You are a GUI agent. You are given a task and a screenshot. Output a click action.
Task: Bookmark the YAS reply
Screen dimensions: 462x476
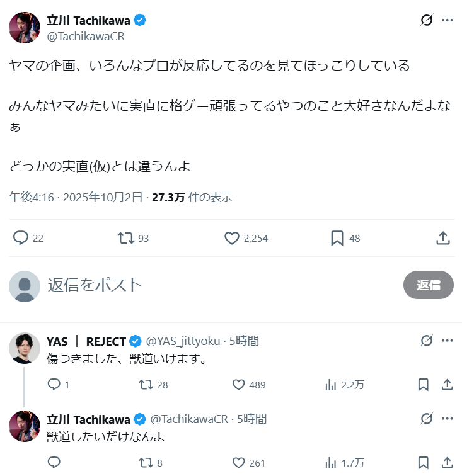click(423, 385)
